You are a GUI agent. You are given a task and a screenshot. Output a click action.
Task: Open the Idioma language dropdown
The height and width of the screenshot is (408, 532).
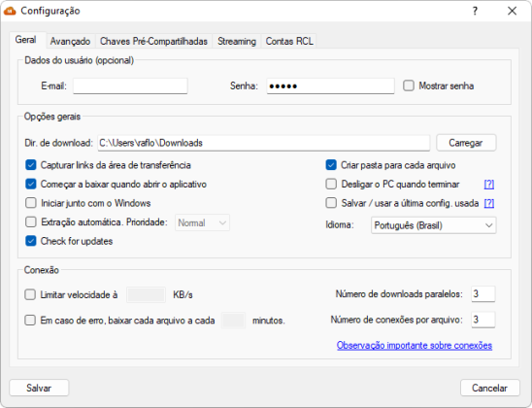433,225
